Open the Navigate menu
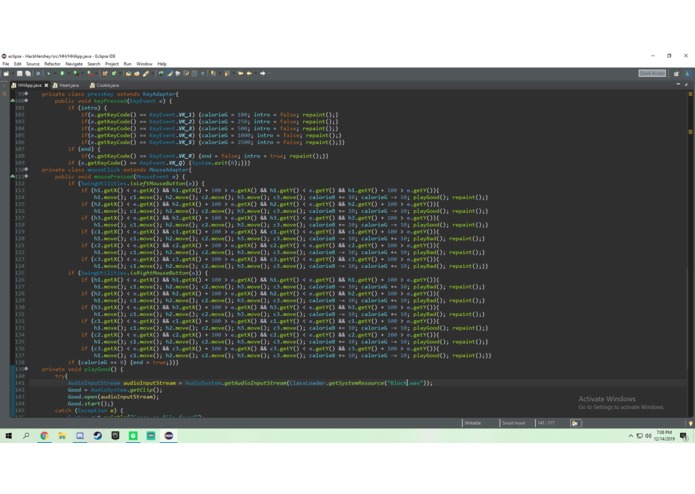Viewport: 695px width, 494px height. pos(74,64)
